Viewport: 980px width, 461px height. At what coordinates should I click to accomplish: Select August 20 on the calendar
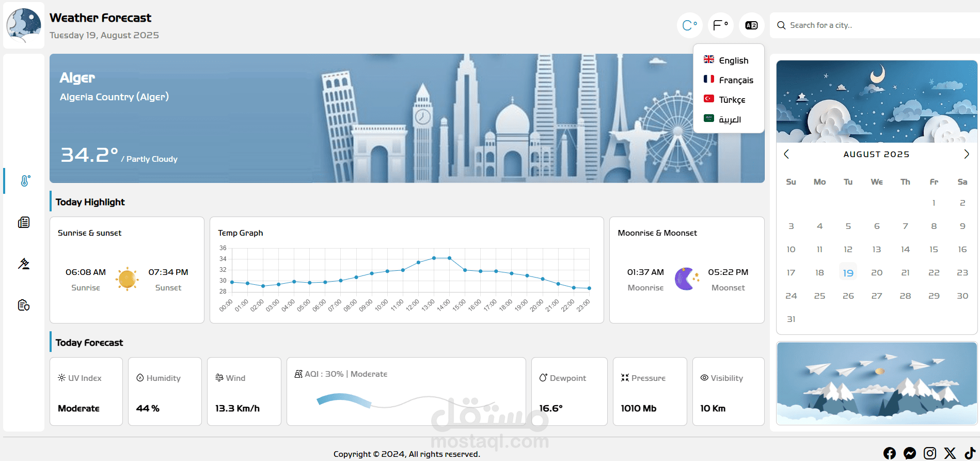pyautogui.click(x=876, y=273)
